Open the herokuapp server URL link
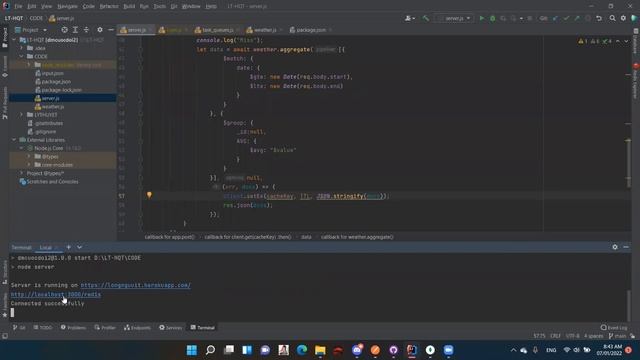The height and width of the screenshot is (360, 640). click(x=136, y=285)
